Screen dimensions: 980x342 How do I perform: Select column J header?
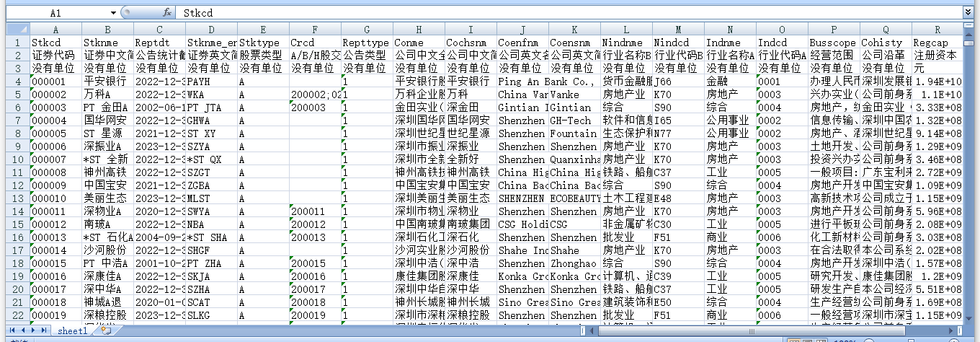click(522, 29)
